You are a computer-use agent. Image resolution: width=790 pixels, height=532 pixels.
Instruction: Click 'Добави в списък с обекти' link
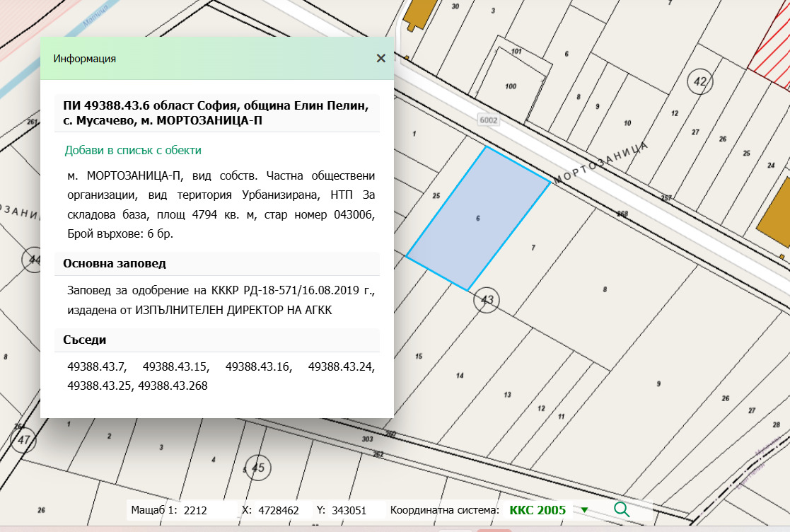[133, 150]
